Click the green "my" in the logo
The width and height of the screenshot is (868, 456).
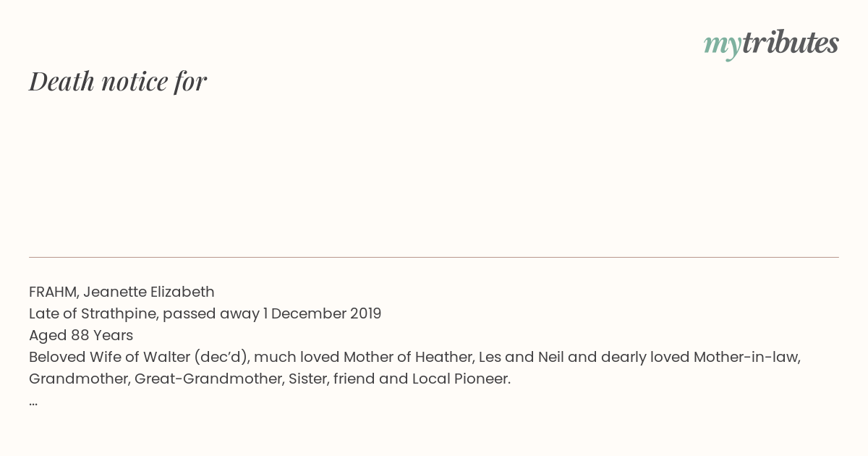coord(722,45)
